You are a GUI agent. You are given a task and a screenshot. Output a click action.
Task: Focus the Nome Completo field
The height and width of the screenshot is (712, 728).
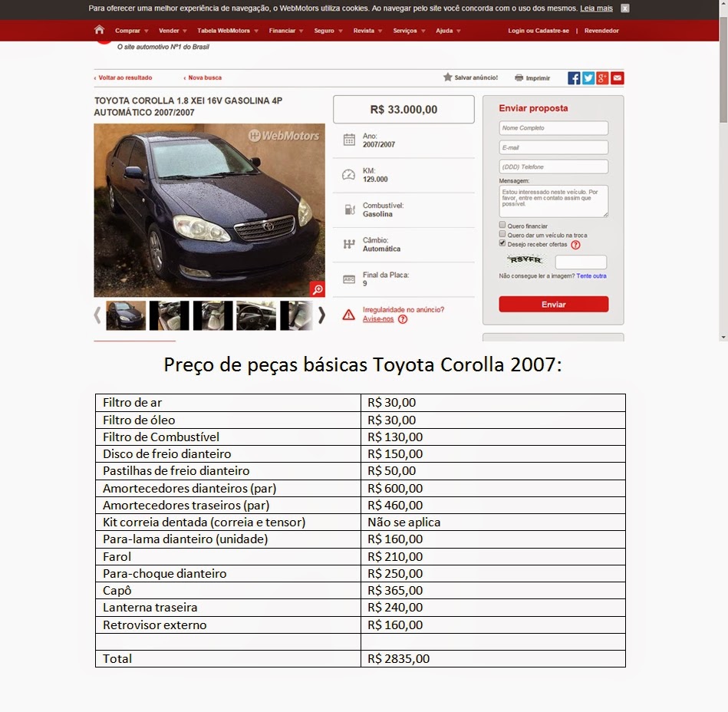[553, 127]
